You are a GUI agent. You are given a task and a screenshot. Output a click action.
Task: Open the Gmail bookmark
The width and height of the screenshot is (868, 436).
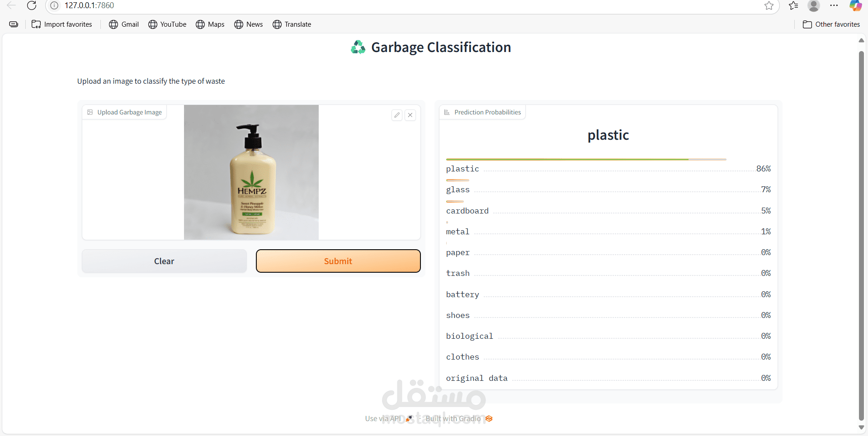tap(124, 24)
